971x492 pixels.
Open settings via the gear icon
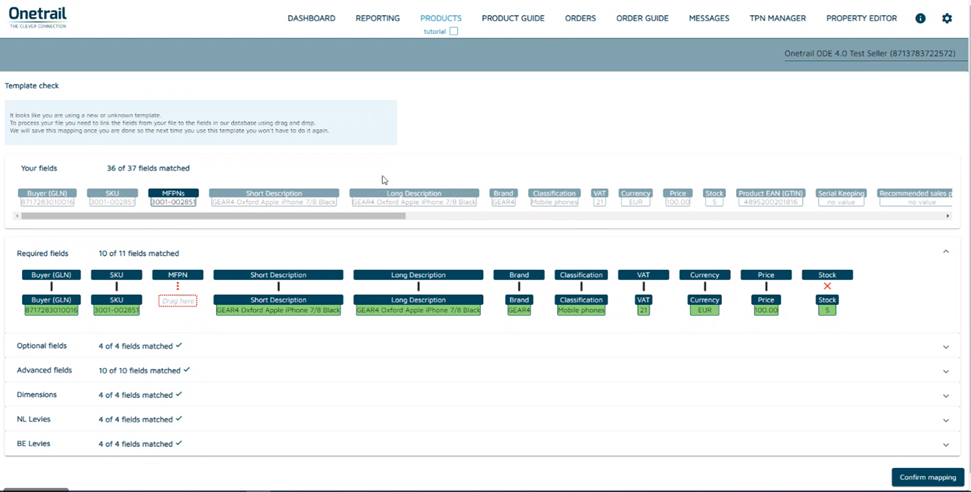coord(947,19)
